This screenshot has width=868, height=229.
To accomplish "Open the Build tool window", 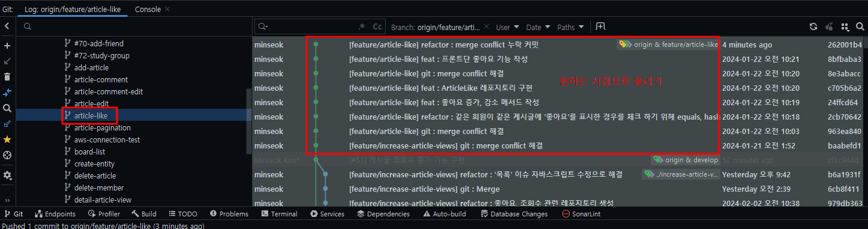I will coord(143,214).
